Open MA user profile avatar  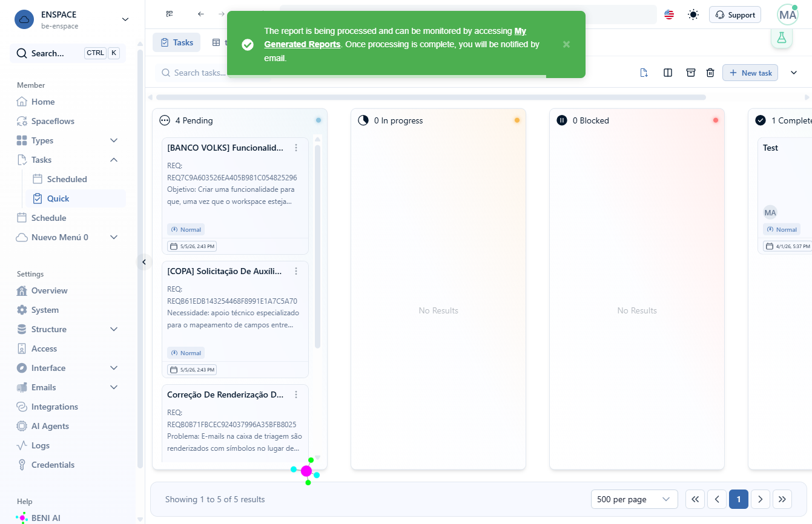click(x=788, y=15)
